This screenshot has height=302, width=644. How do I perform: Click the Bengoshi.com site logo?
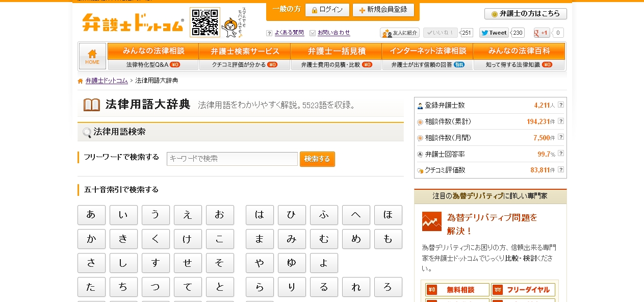coord(133,22)
